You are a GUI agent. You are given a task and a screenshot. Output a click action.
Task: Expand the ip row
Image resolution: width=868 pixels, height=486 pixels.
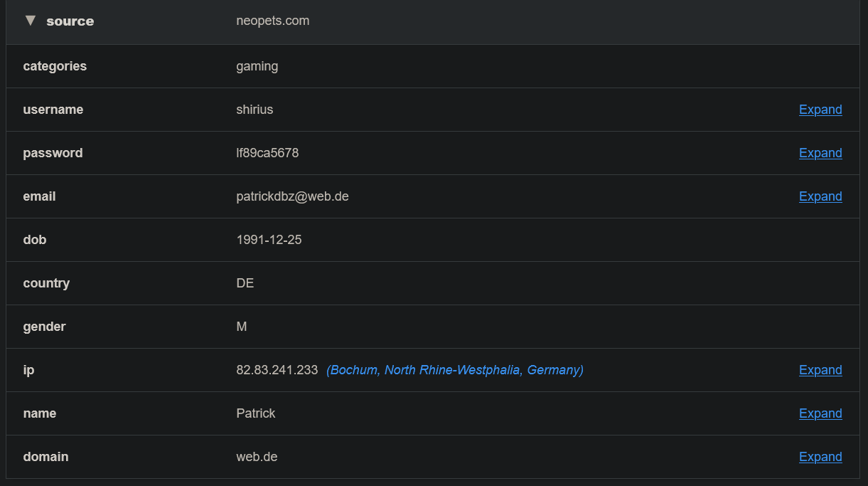pos(820,370)
